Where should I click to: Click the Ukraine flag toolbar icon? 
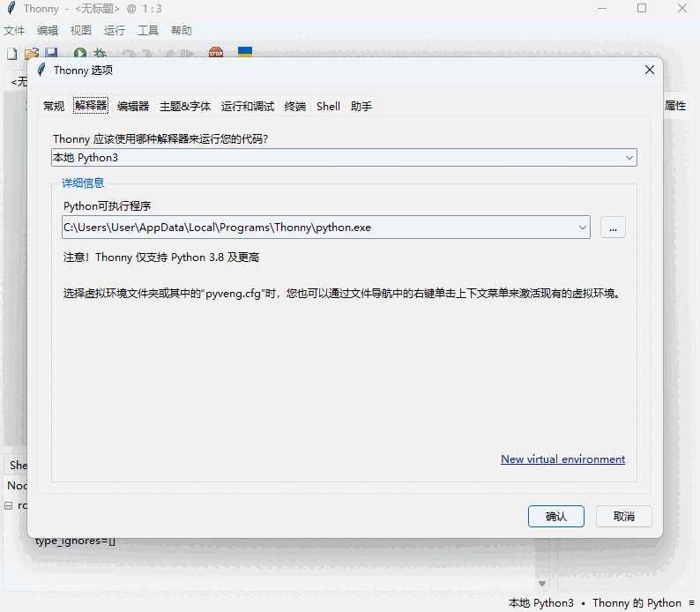(245, 52)
